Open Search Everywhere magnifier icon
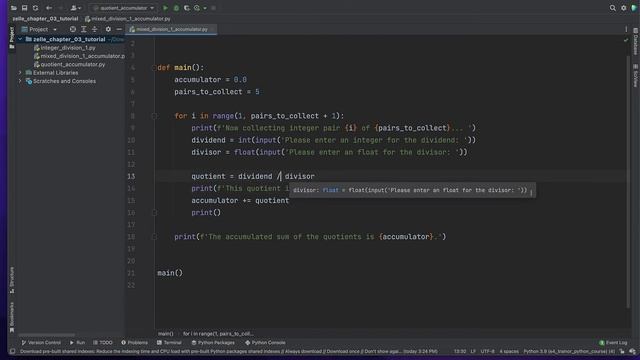640x360 pixels. pyautogui.click(x=613, y=8)
